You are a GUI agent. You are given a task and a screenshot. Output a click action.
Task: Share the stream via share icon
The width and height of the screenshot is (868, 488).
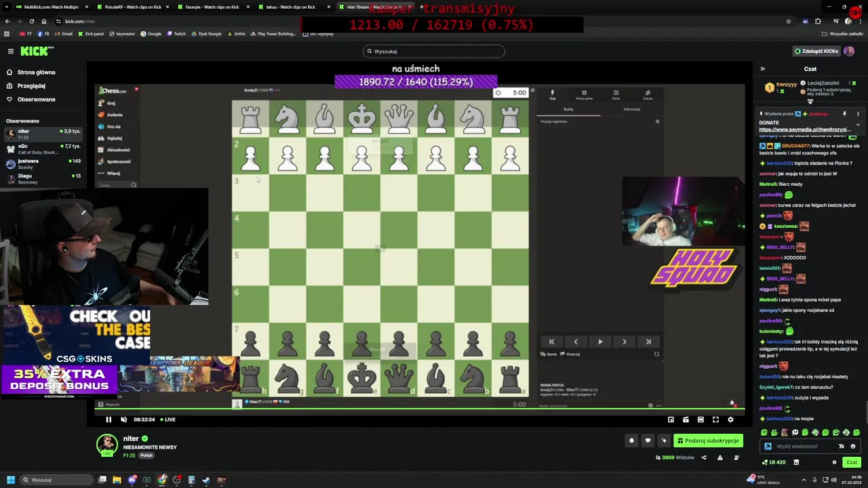coord(703,457)
